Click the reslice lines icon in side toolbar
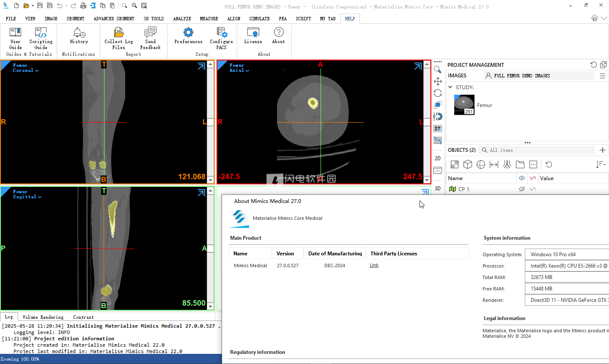Screen dimensions: 609x364 pyautogui.click(x=438, y=140)
